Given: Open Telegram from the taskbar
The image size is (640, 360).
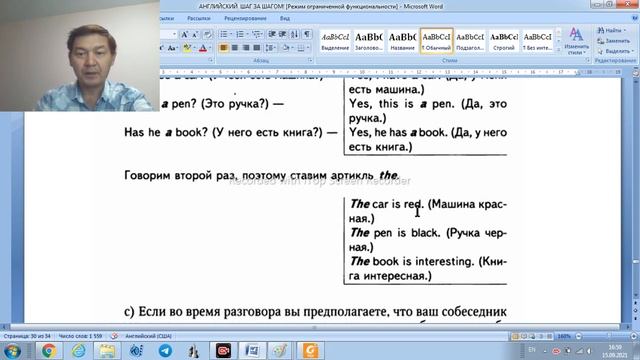Looking at the screenshot, I should (165, 351).
